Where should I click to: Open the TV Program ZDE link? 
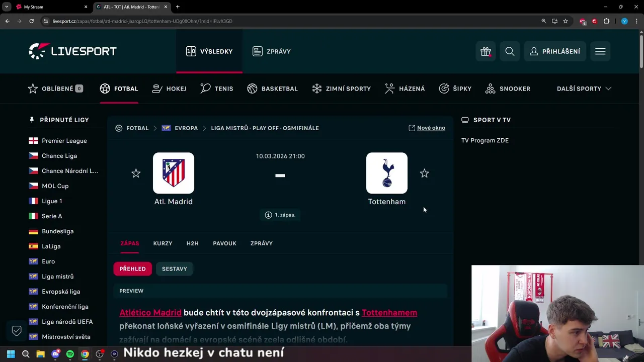pyautogui.click(x=485, y=140)
